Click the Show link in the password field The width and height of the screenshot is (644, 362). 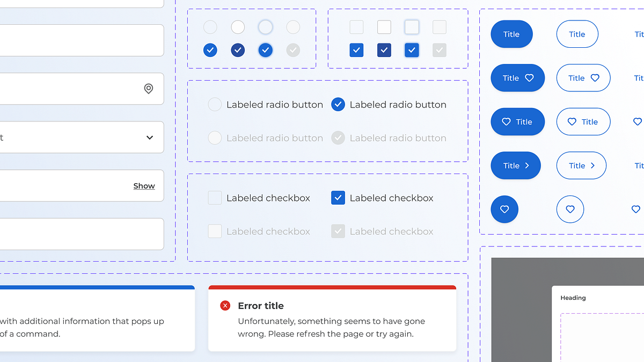(144, 185)
